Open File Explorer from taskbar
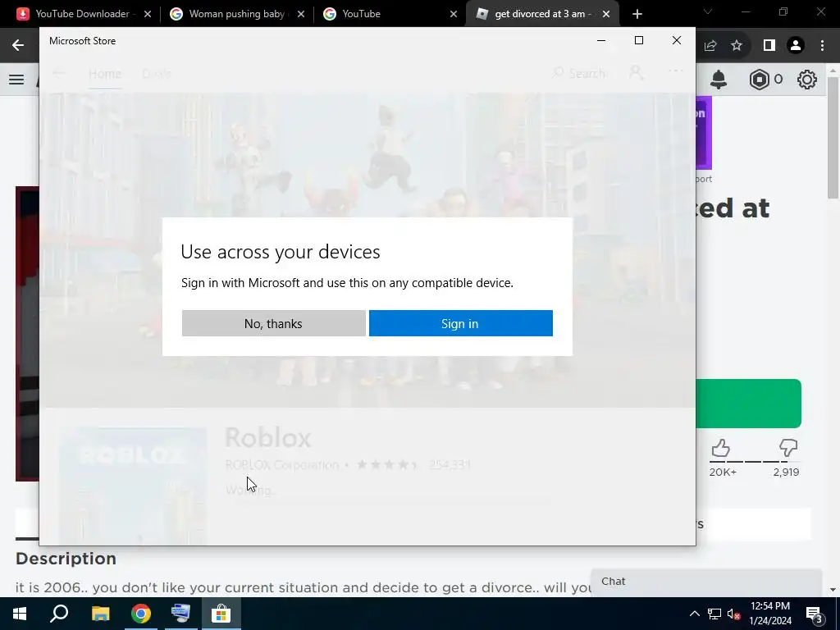 (100, 614)
